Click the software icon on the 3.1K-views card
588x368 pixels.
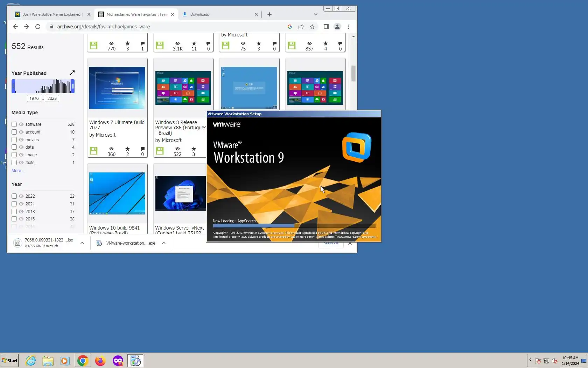tap(160, 45)
